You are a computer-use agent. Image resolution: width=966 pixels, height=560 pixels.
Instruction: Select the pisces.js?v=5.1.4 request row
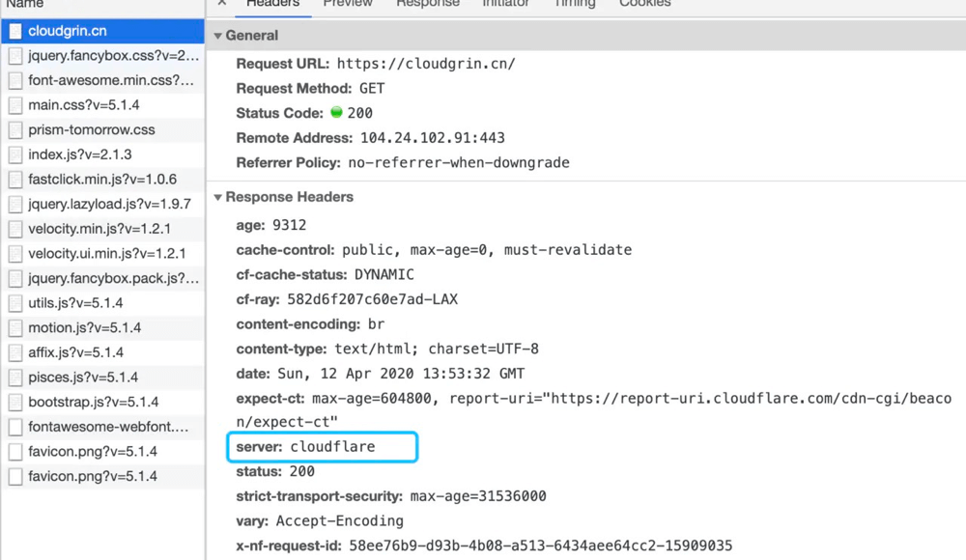click(x=103, y=377)
